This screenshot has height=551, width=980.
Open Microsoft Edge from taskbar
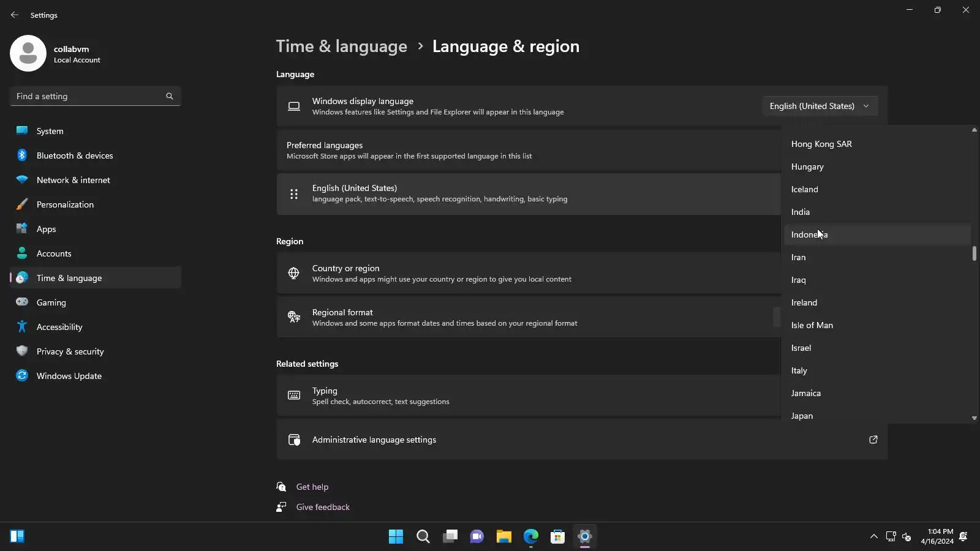pos(531,537)
